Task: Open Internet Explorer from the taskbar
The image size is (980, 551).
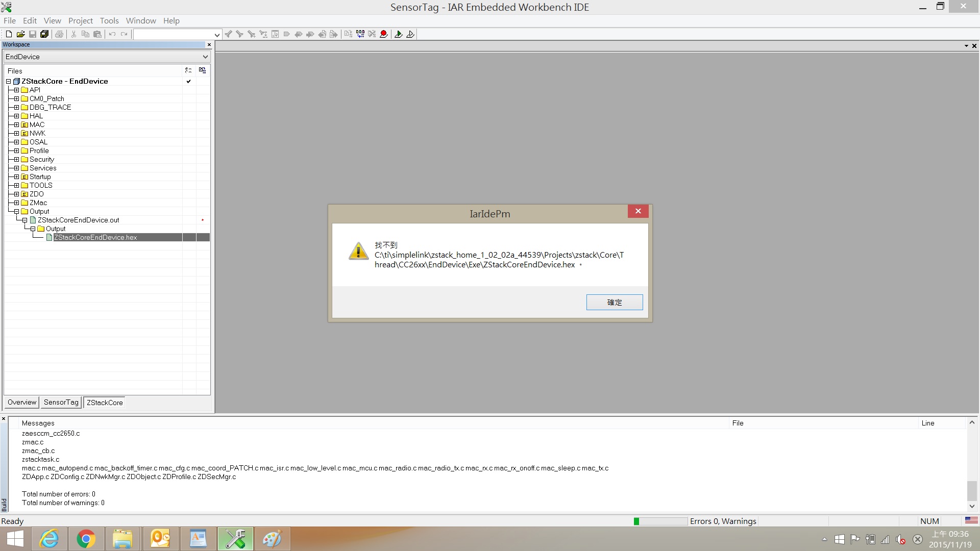Action: [49, 539]
